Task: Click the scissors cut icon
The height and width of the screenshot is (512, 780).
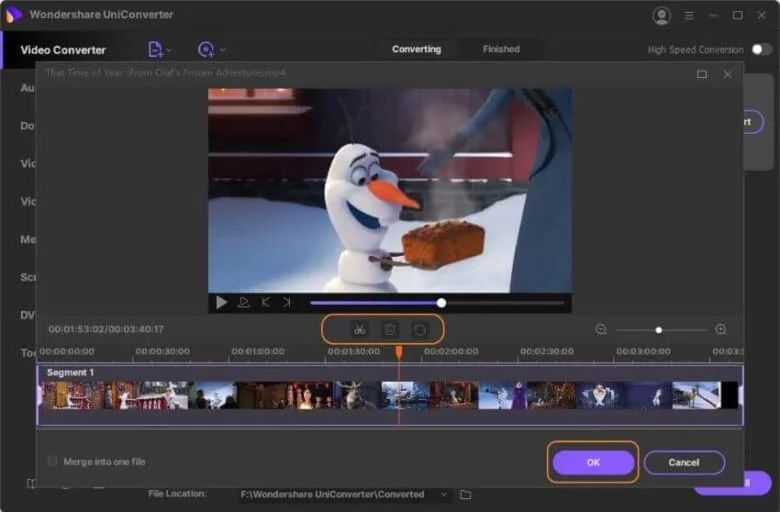Action: 360,329
